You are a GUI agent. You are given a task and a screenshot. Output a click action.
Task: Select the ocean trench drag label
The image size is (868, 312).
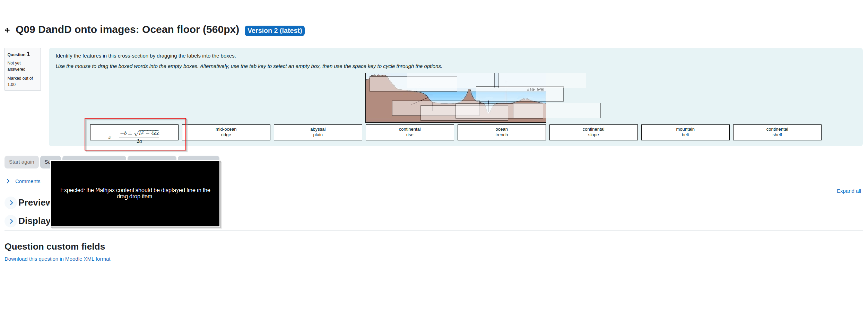[502, 132]
